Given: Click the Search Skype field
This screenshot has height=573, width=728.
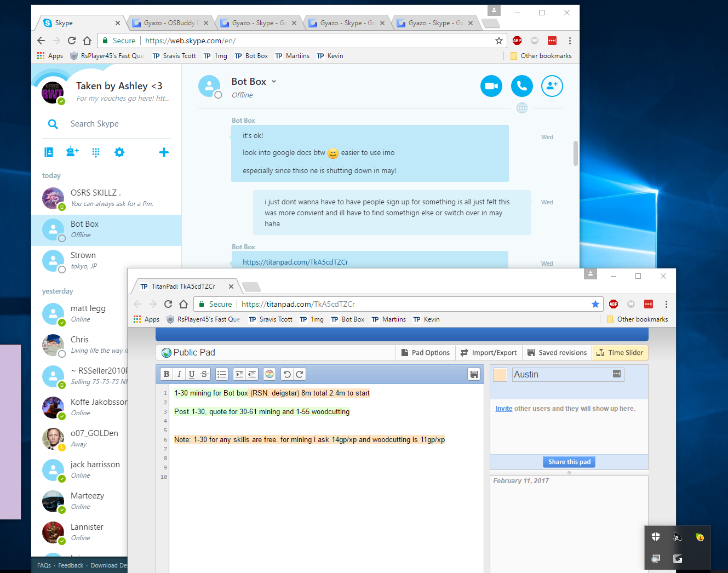Looking at the screenshot, I should coord(106,124).
